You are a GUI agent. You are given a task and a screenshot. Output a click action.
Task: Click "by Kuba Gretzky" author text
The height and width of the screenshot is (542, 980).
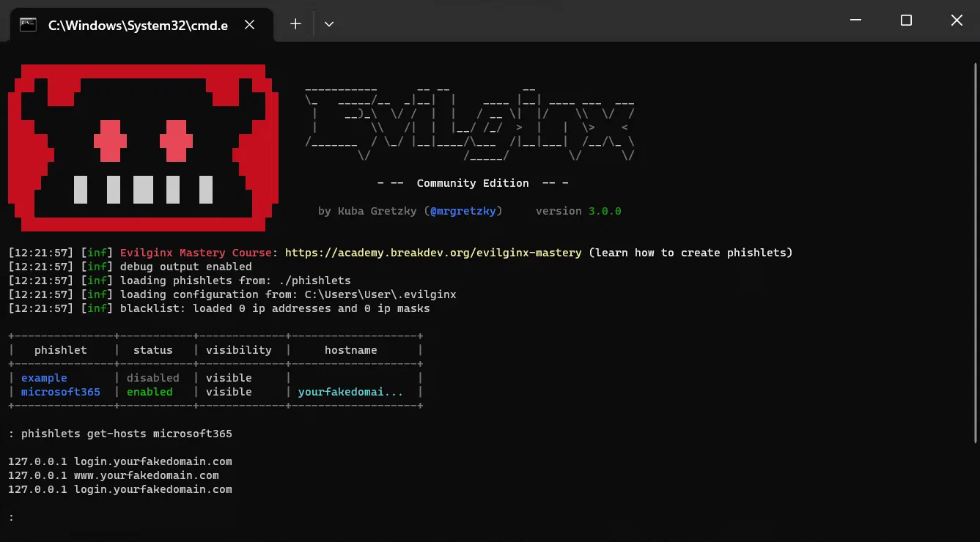pos(368,211)
